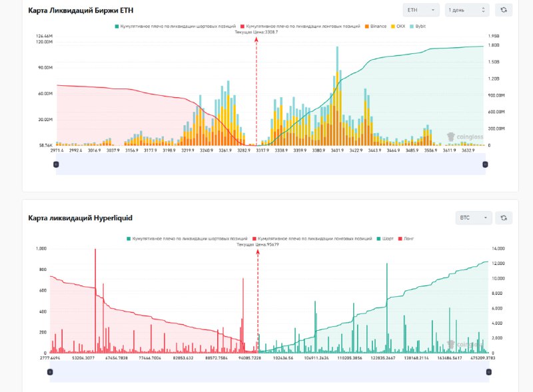Open the BTC coin dropdown on Hyperliquid

[474, 218]
